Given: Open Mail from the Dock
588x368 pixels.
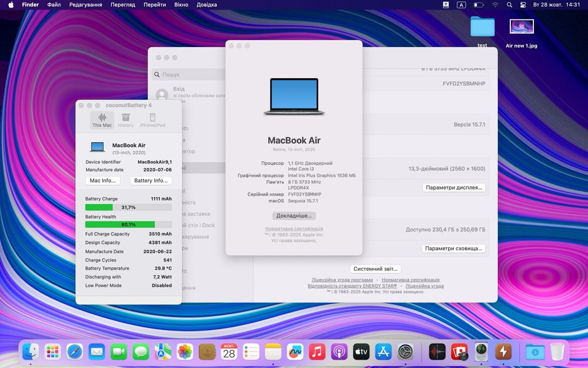Looking at the screenshot, I should [97, 352].
